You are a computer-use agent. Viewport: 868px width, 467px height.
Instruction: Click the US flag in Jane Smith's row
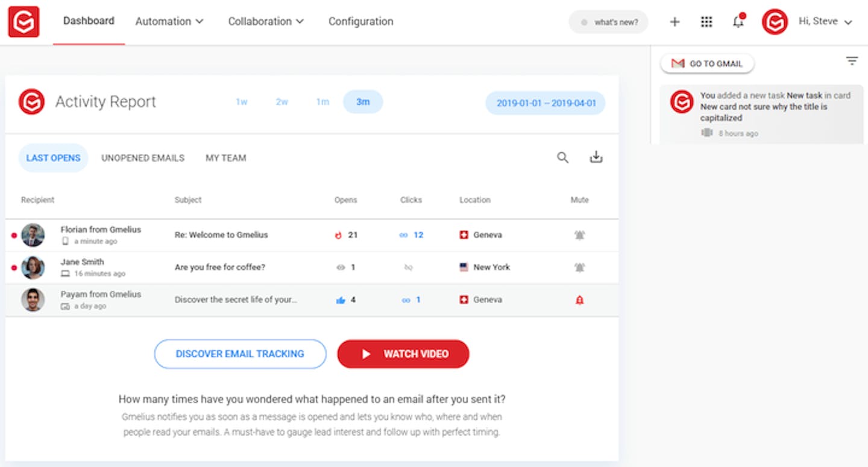point(464,267)
